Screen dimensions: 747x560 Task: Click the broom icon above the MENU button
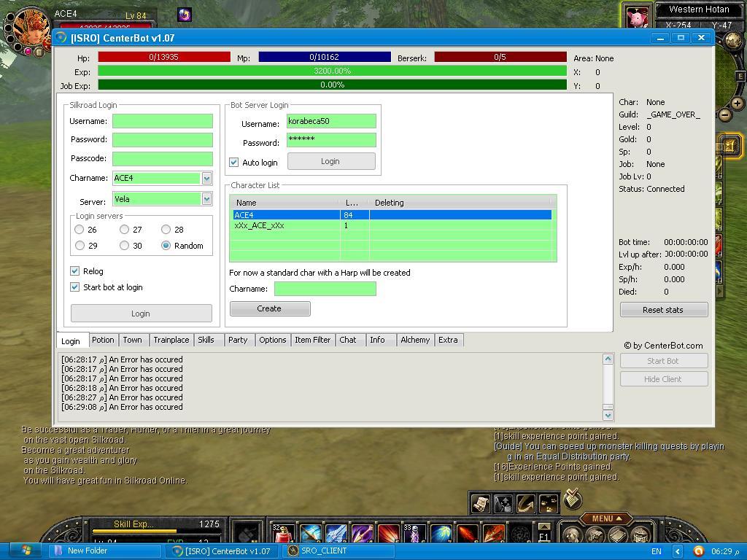(572, 499)
